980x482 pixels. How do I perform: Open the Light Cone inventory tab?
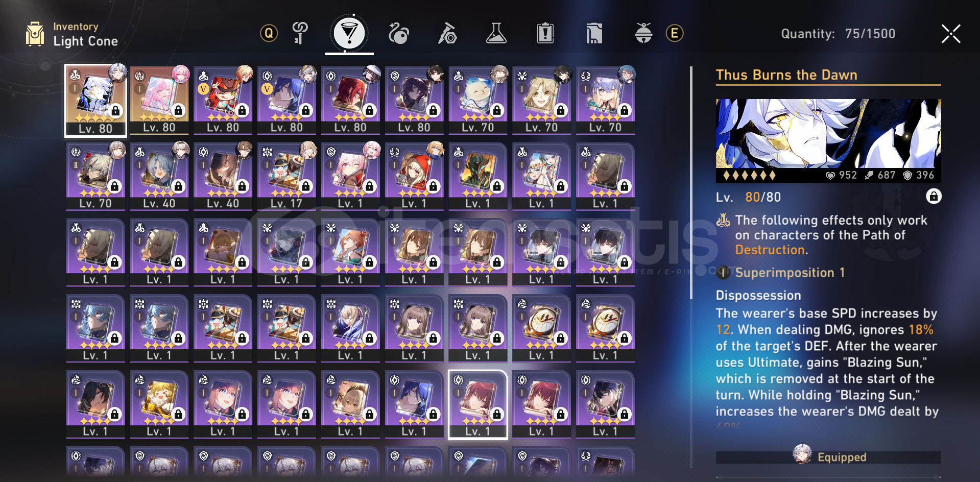349,34
